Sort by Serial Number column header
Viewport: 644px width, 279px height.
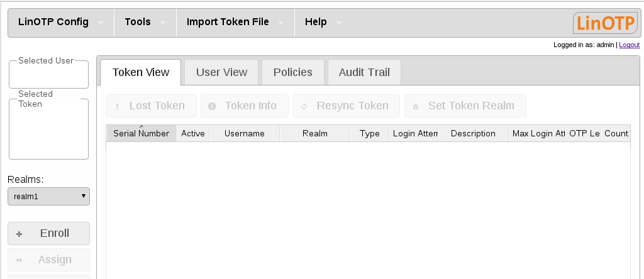tap(141, 133)
